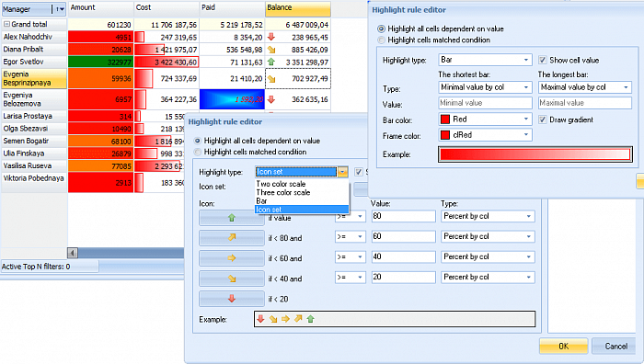Choose Three color scale from the list
The height and width of the screenshot is (364, 644).
[x=283, y=192]
